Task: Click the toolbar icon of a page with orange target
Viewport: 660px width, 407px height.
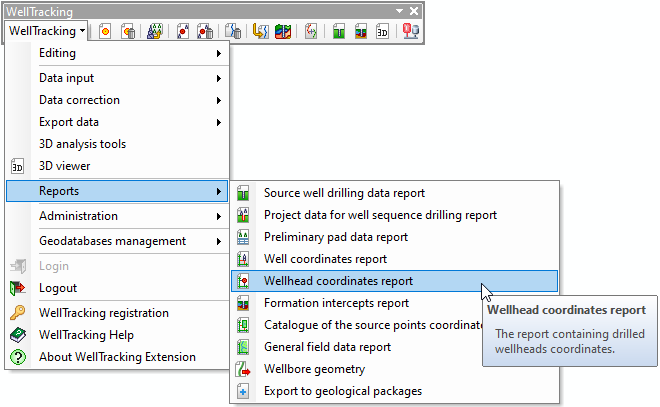Action: point(105,31)
